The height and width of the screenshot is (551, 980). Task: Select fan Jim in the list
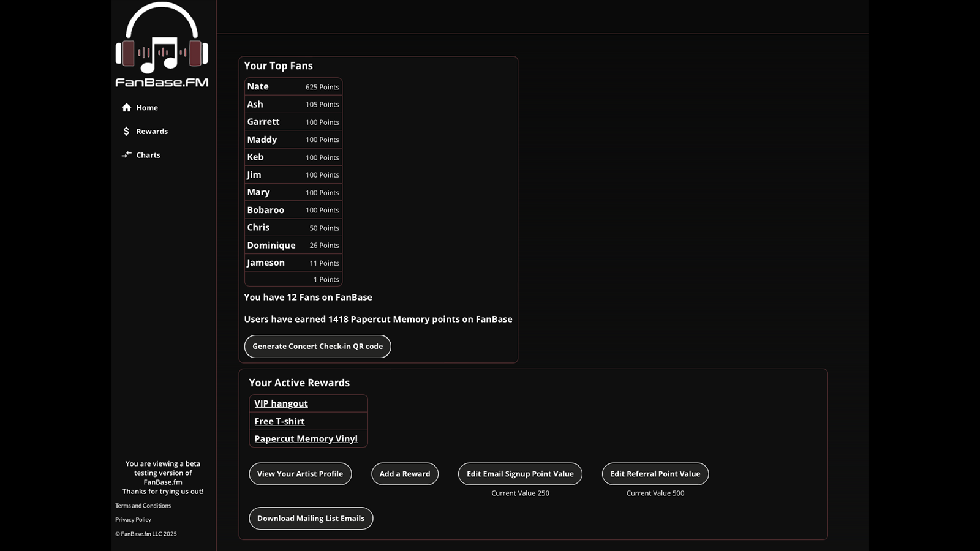(254, 175)
